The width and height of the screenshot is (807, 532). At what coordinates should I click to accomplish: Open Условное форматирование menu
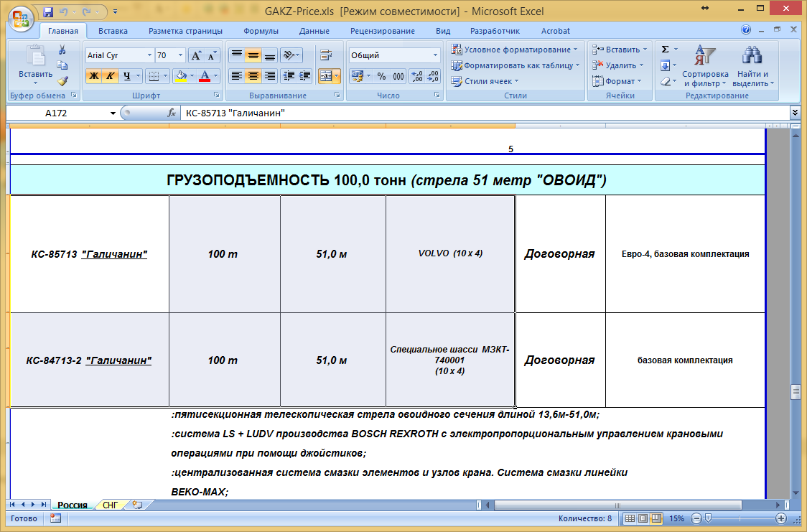(514, 50)
